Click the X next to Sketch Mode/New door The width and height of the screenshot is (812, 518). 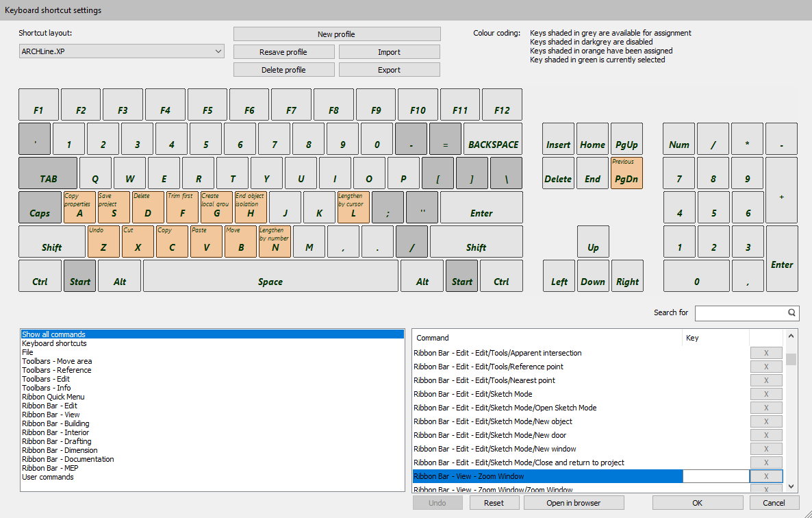pyautogui.click(x=766, y=435)
